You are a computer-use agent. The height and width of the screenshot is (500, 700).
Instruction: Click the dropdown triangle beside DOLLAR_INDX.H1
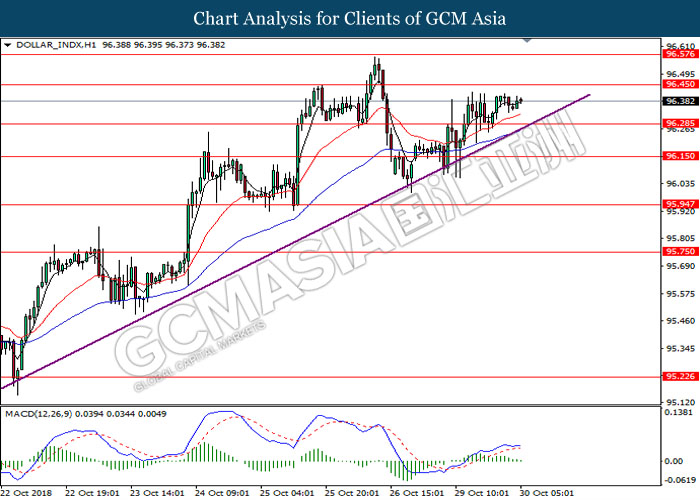pos(7,45)
